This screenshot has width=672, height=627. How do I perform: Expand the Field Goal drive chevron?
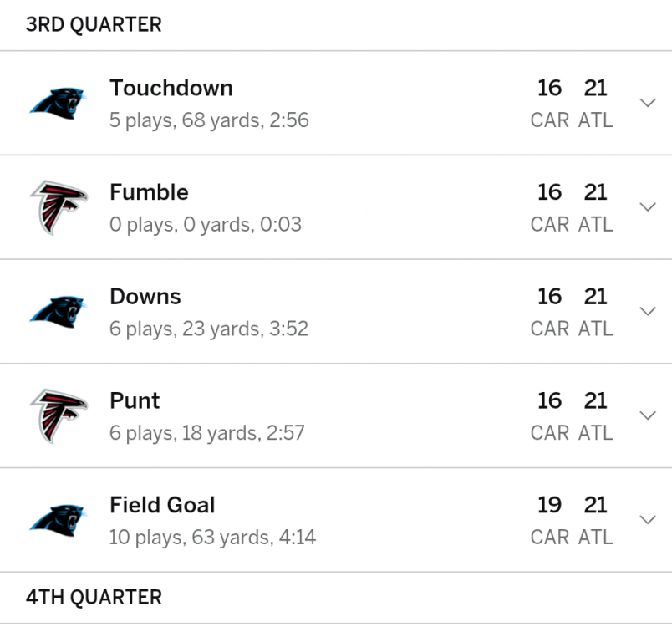tap(648, 519)
